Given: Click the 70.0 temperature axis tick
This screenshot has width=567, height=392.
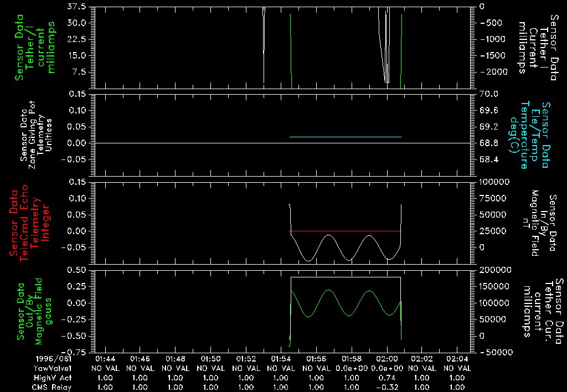Looking at the screenshot, I should click(490, 95).
